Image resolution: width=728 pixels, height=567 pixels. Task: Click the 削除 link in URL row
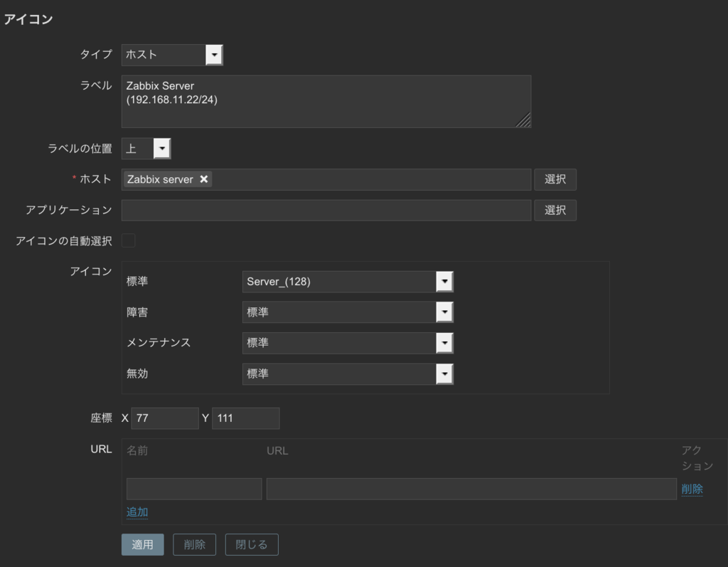click(692, 489)
